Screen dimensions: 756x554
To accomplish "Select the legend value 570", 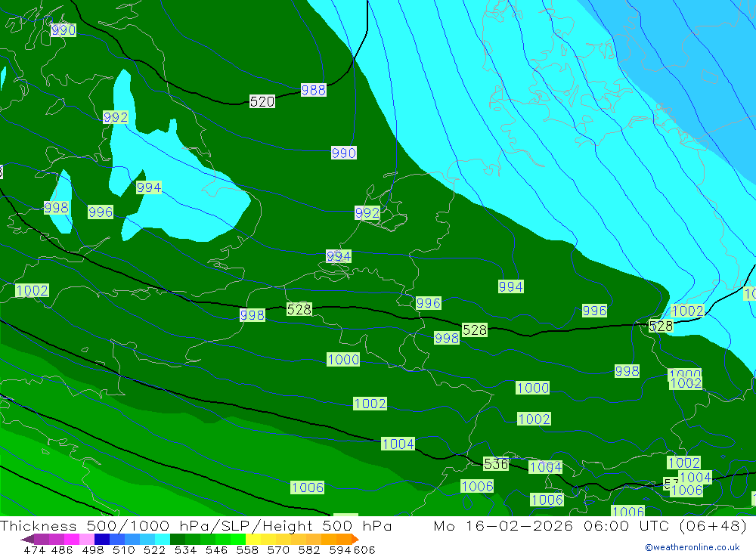I will click(277, 550).
